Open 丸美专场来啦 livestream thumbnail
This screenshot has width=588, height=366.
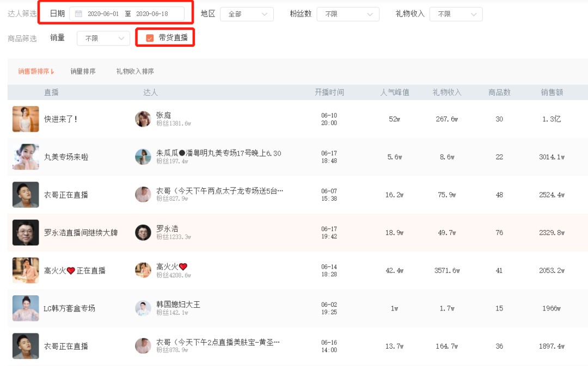(x=26, y=157)
